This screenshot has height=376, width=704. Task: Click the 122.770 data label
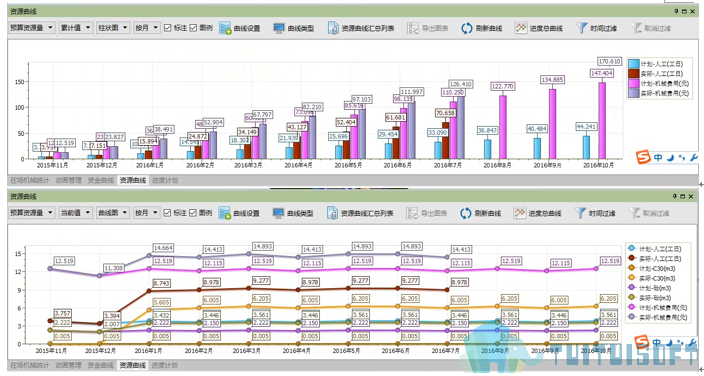pyautogui.click(x=502, y=86)
